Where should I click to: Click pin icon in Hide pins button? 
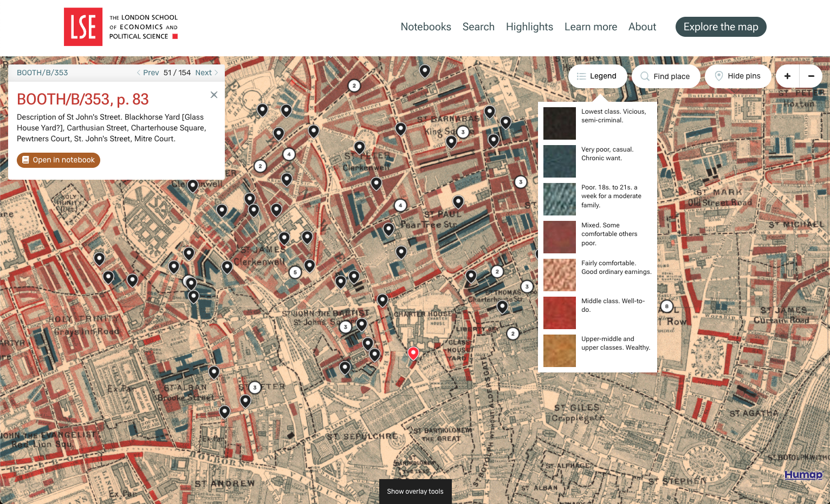(719, 76)
